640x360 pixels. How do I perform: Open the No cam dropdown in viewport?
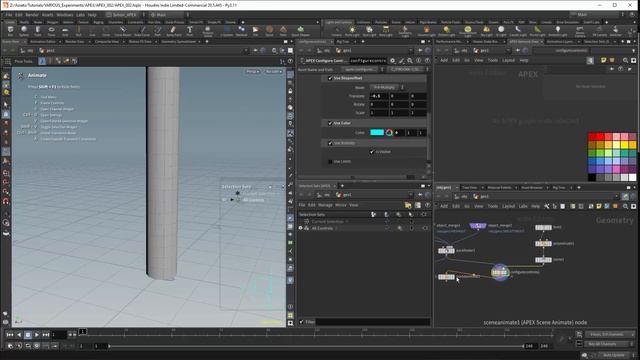coord(273,71)
